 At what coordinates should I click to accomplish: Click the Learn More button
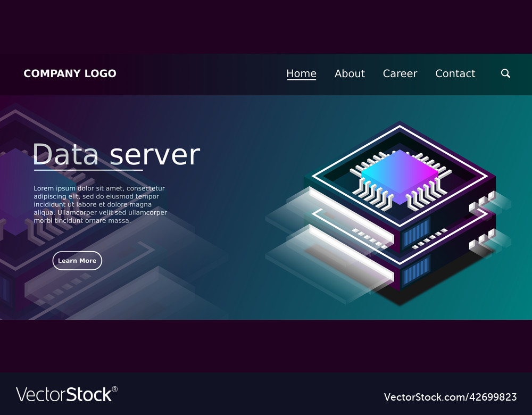point(77,261)
